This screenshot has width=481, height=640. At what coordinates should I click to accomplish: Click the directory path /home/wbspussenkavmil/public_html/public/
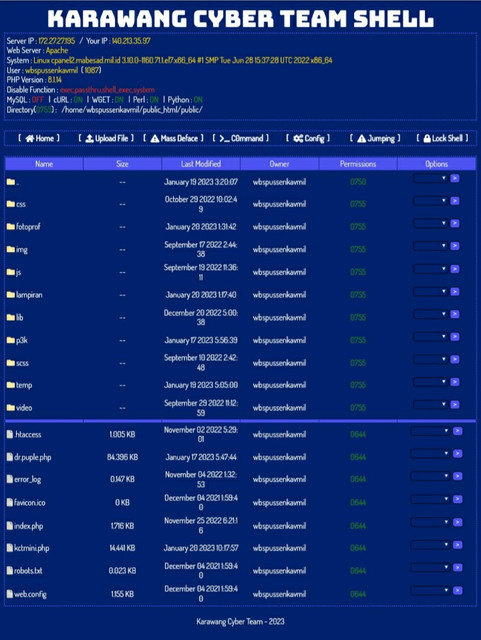click(132, 109)
